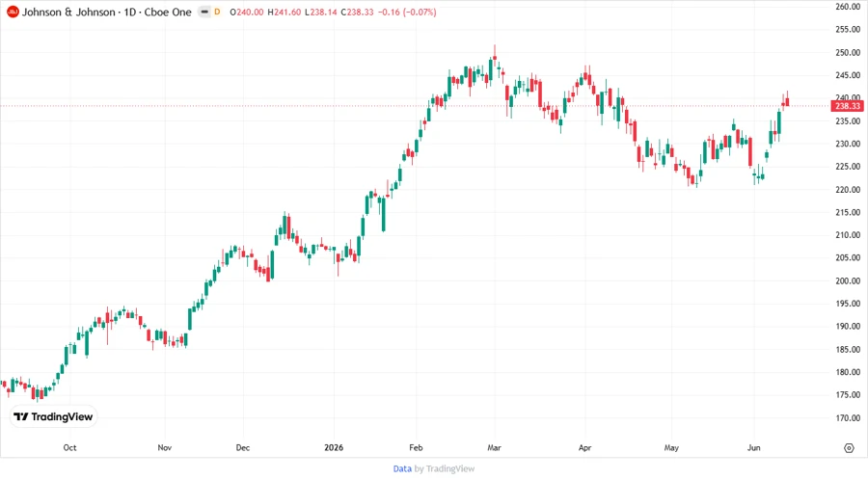
Task: Click the Feb label on time axis
Action: pyautogui.click(x=416, y=448)
